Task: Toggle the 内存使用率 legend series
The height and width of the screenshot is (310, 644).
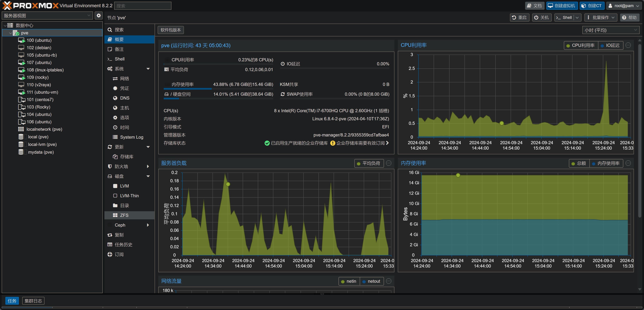Action: [x=606, y=163]
